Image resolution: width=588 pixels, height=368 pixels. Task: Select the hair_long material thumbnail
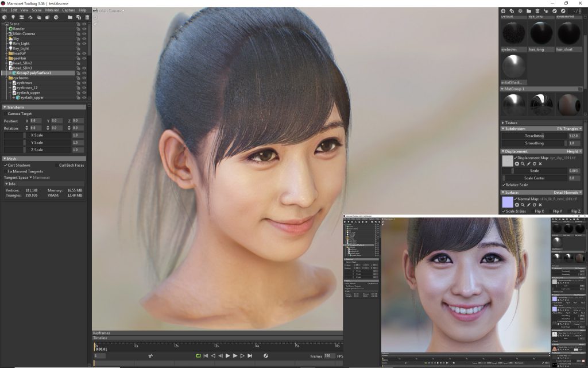click(x=541, y=33)
